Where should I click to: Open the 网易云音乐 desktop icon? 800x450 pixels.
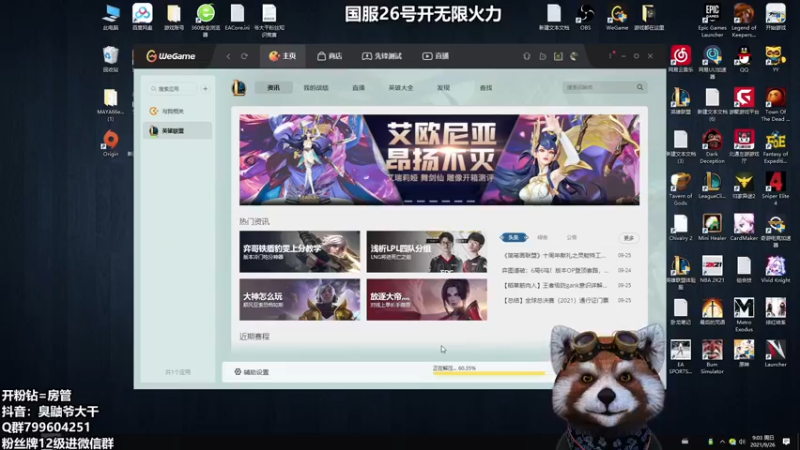pos(681,59)
